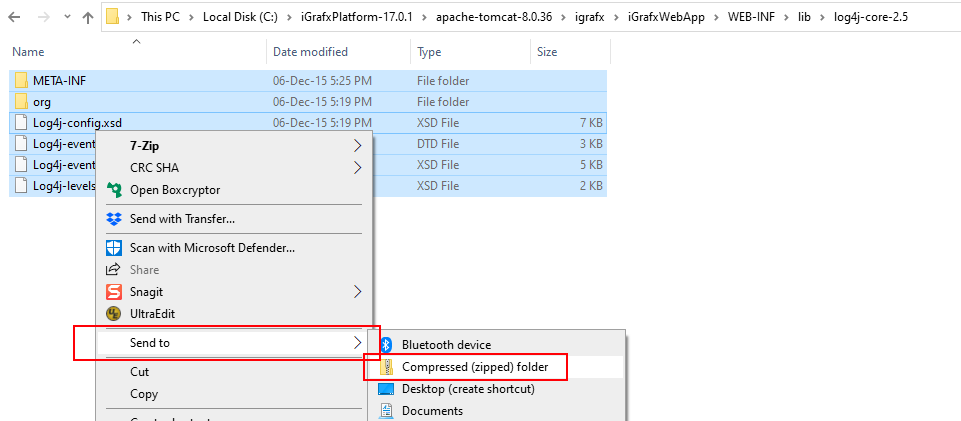Viewport: 961px width, 421px height.
Task: Click the UltraEdit icon in menu
Action: pyautogui.click(x=113, y=314)
